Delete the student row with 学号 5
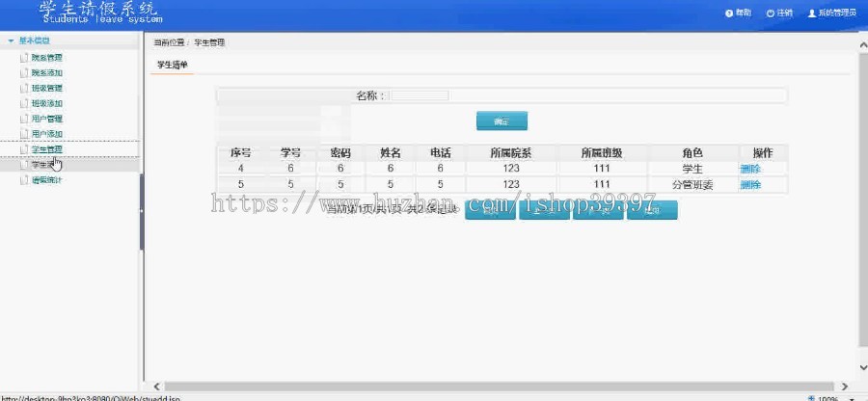Screen dimensions: 868x401 [750, 185]
